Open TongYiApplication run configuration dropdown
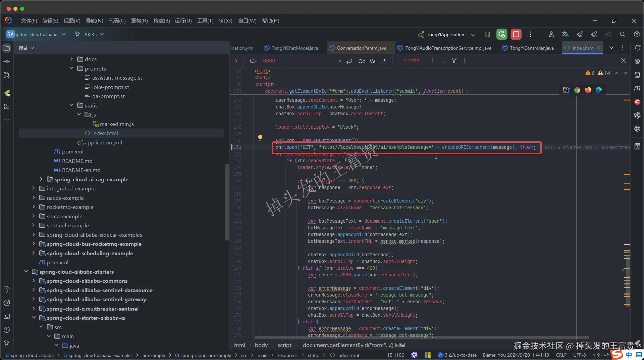The image size is (644, 360). click(x=473, y=35)
